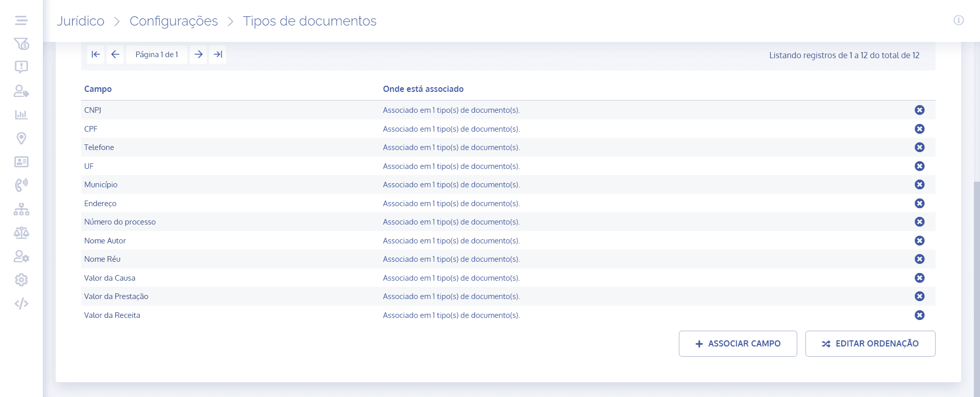Open Telefone row association link

451,147
